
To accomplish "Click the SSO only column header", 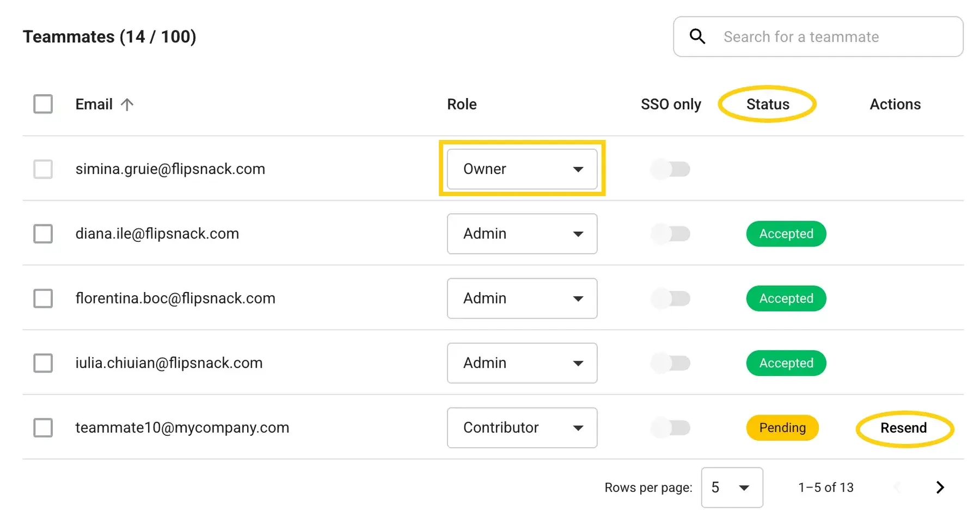I will tap(671, 104).
